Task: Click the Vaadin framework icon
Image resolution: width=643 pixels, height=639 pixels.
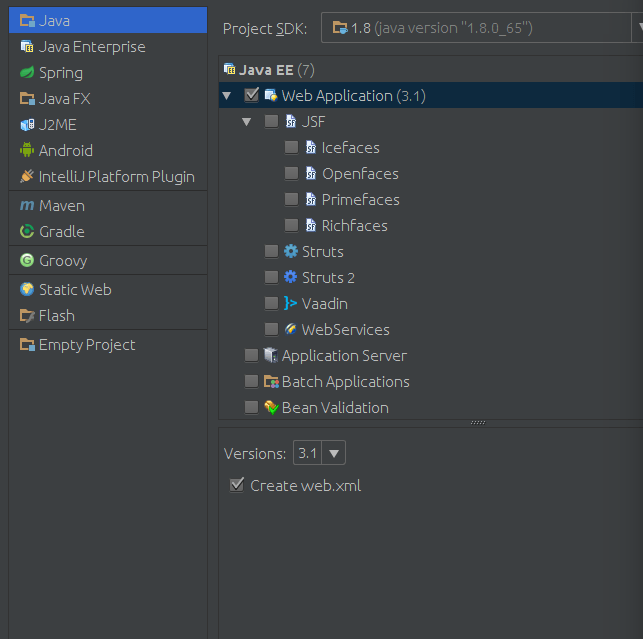Action: [x=291, y=304]
